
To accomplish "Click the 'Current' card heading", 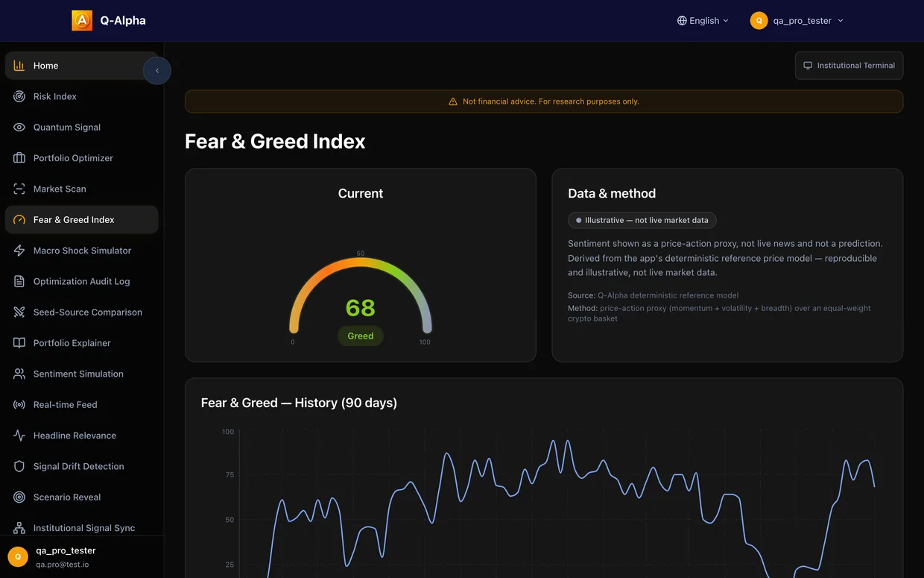I will coord(361,193).
